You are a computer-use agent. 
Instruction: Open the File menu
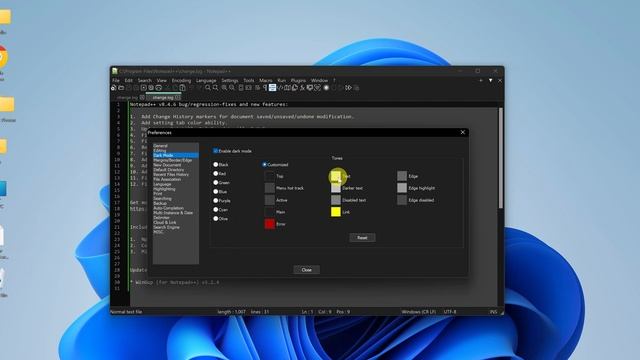coord(116,80)
